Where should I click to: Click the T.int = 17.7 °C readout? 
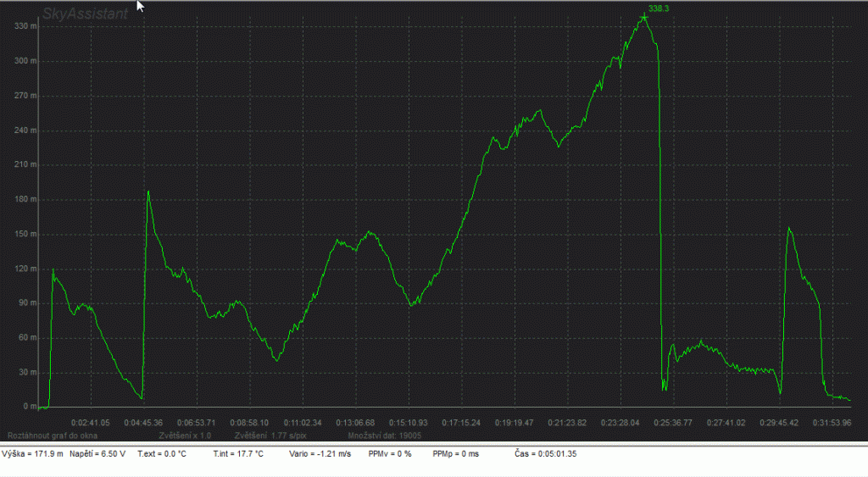[238, 454]
